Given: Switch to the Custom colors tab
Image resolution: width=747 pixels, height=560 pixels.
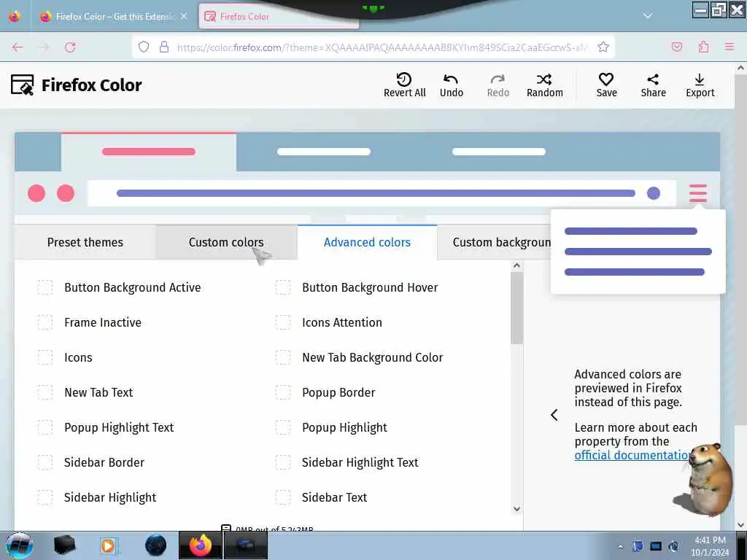Looking at the screenshot, I should pyautogui.click(x=226, y=242).
